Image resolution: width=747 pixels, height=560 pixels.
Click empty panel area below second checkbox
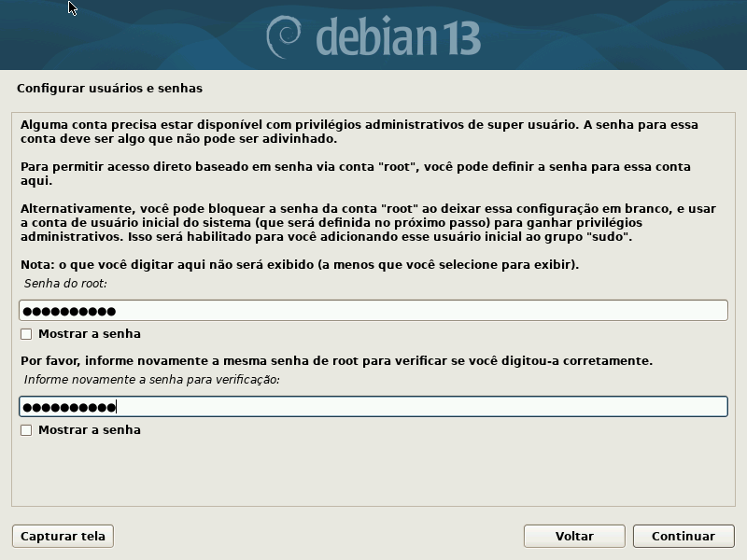pyautogui.click(x=373, y=471)
